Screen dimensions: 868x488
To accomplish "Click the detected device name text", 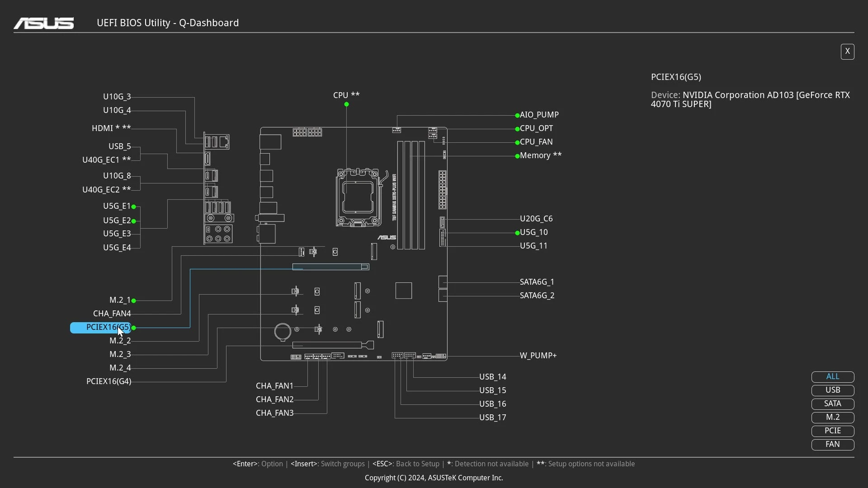I will 750,99.
